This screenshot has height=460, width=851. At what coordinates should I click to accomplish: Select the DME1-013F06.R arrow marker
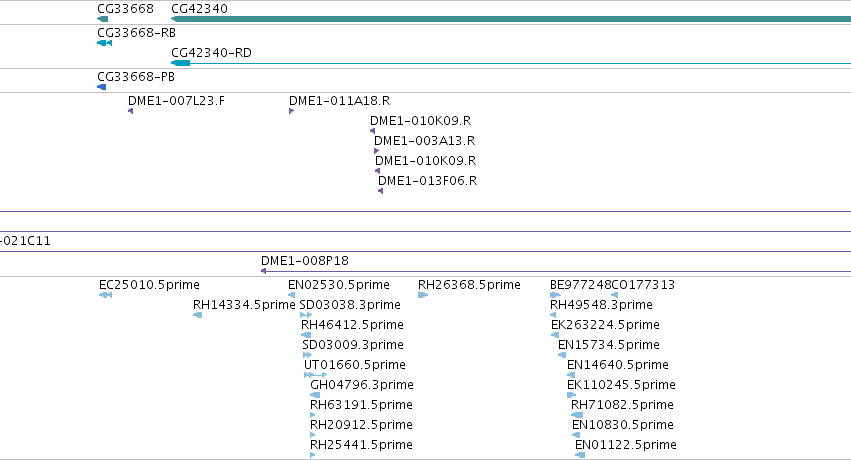380,191
